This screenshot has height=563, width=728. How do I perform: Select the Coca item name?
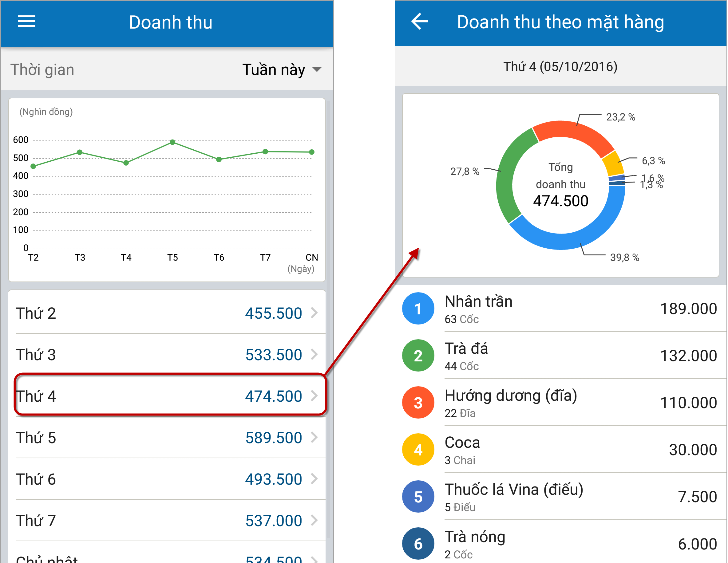coord(462,443)
